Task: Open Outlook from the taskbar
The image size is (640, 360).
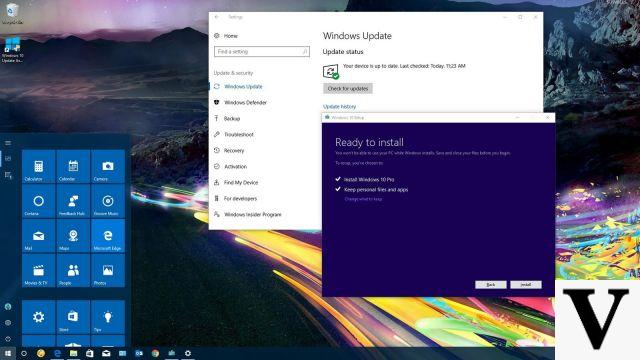Action: pyautogui.click(x=139, y=353)
